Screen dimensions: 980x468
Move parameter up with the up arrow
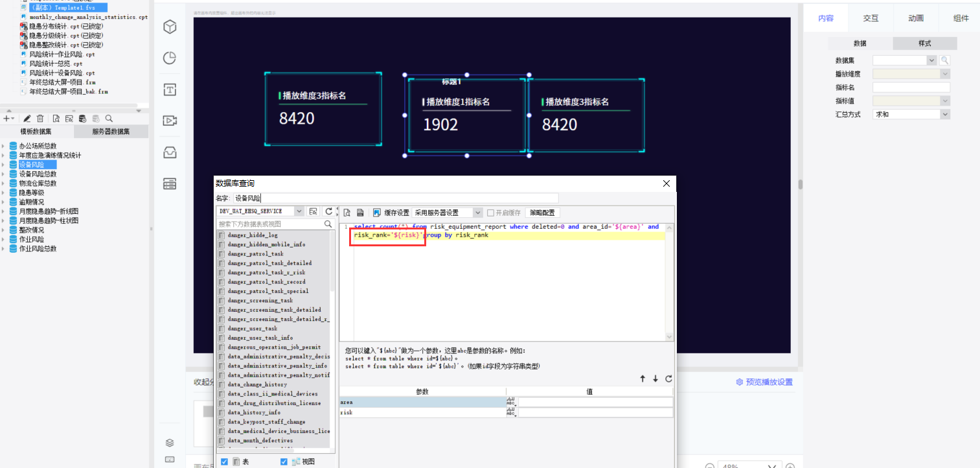point(643,379)
